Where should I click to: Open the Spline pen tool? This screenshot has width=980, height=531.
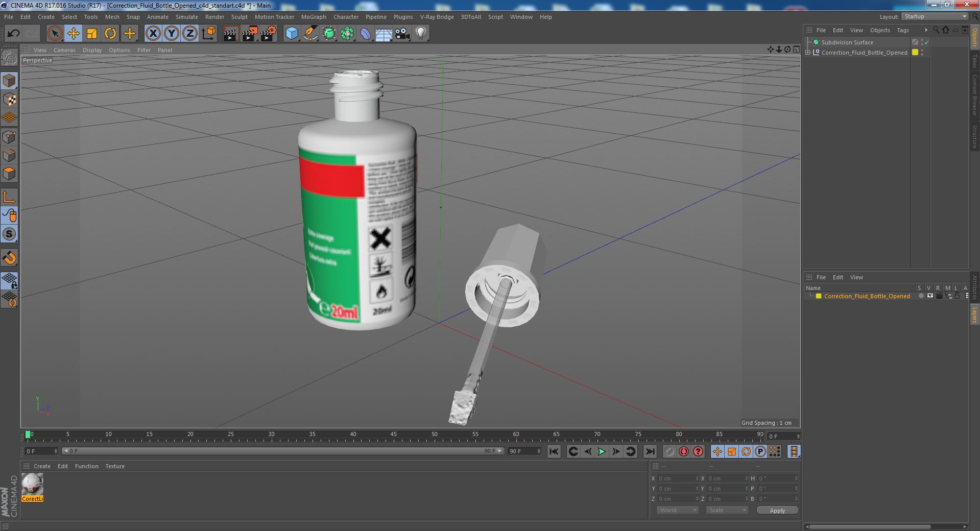pos(310,34)
